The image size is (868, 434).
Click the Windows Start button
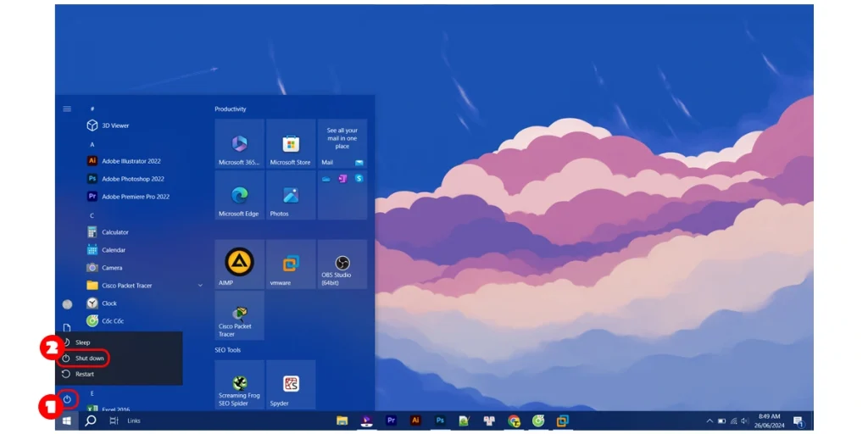pyautogui.click(x=67, y=420)
